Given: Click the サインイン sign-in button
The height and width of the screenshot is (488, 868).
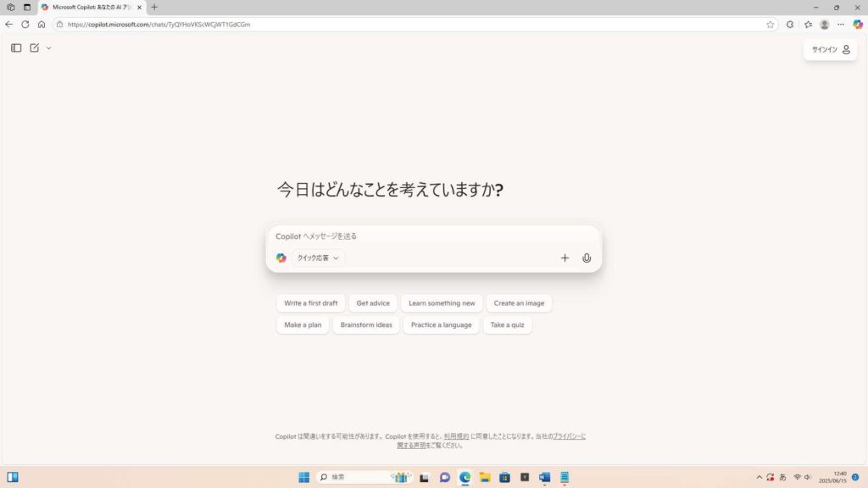Looking at the screenshot, I should click(831, 50).
